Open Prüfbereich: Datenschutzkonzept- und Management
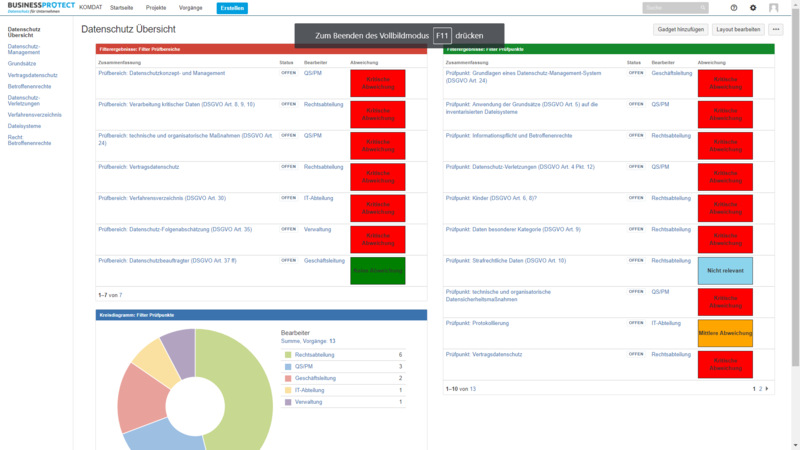The width and height of the screenshot is (800, 450). click(x=162, y=73)
